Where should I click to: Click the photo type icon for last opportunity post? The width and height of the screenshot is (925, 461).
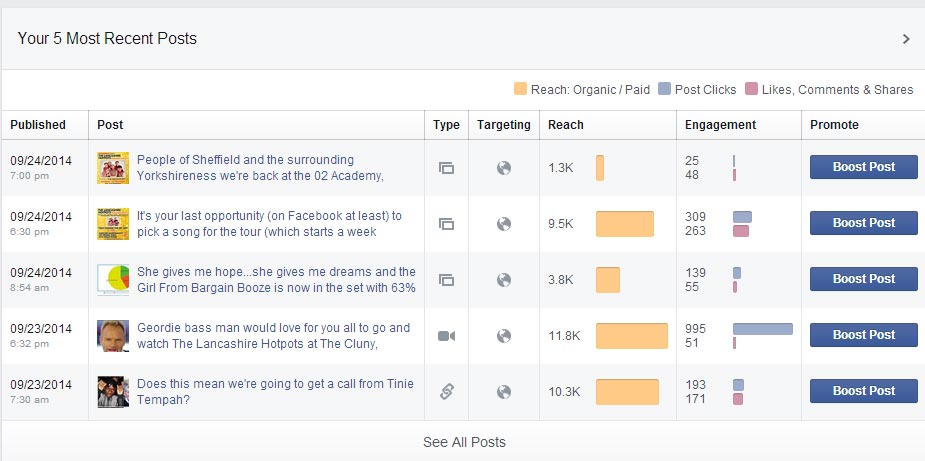446,224
